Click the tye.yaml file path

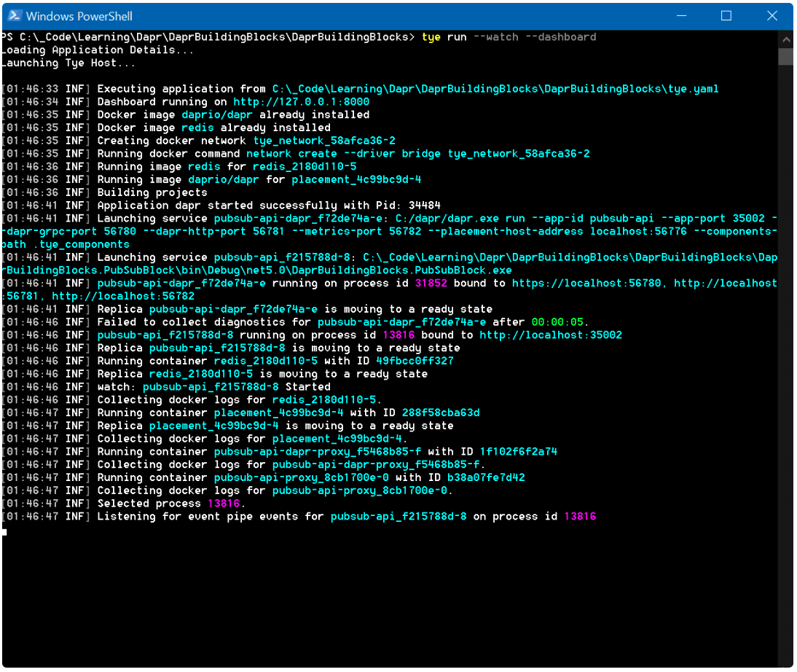pyautogui.click(x=495, y=89)
